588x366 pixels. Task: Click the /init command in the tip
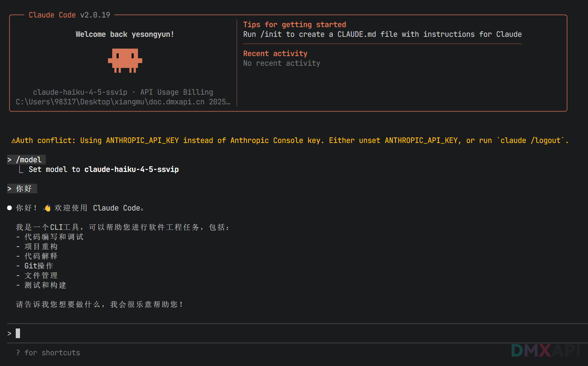271,34
